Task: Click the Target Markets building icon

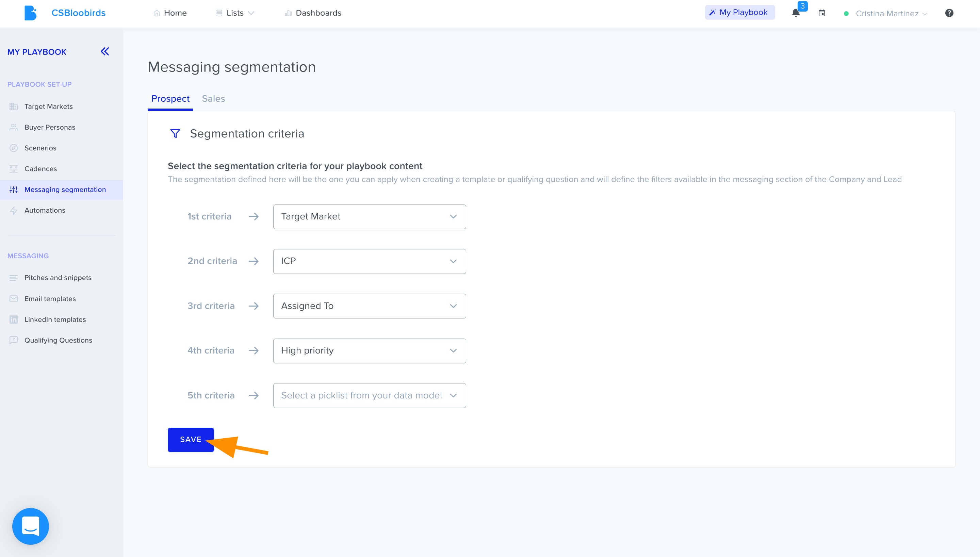Action: (x=14, y=107)
